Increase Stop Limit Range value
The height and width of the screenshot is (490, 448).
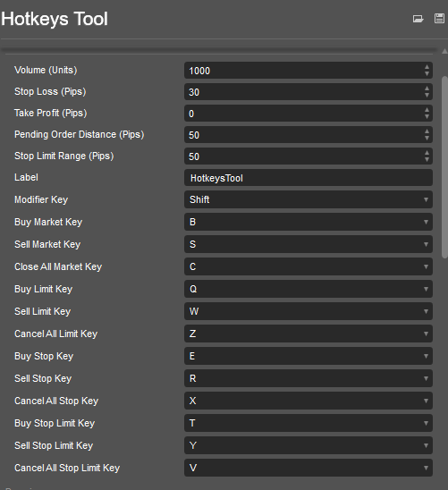tap(427, 153)
